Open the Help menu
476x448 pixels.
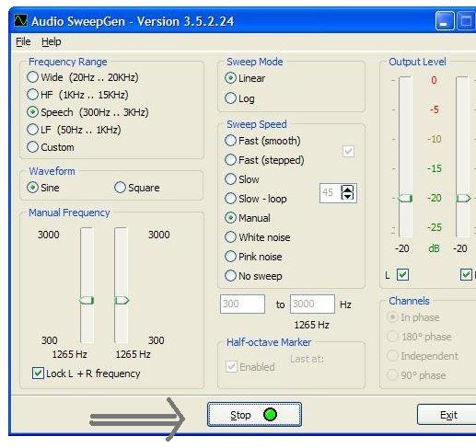[52, 41]
